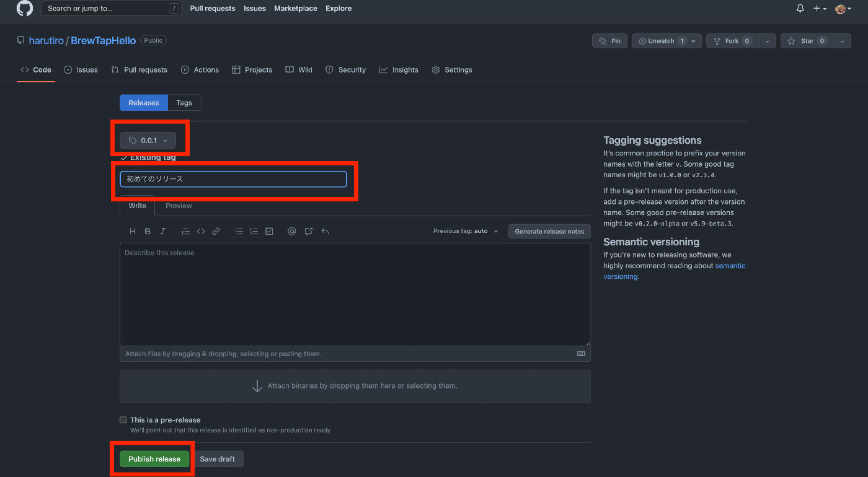Add a bulleted list
Viewport: 868px width, 477px height.
tap(239, 231)
